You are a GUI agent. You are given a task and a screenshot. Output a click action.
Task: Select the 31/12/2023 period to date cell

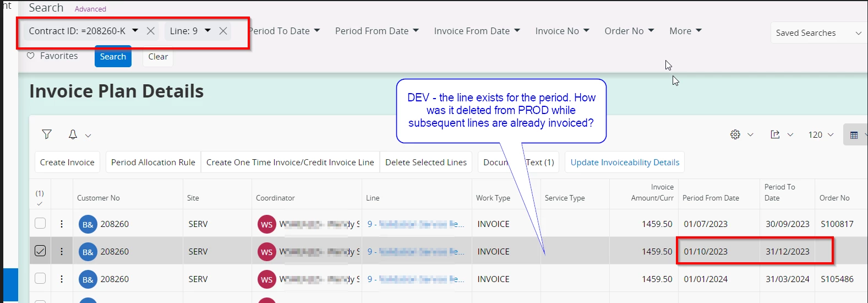point(788,251)
